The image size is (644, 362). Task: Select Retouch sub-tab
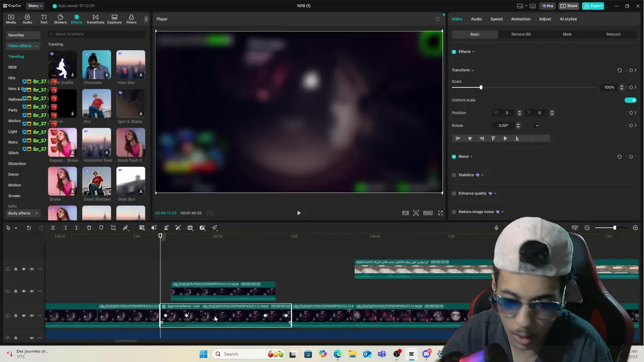[x=613, y=34]
